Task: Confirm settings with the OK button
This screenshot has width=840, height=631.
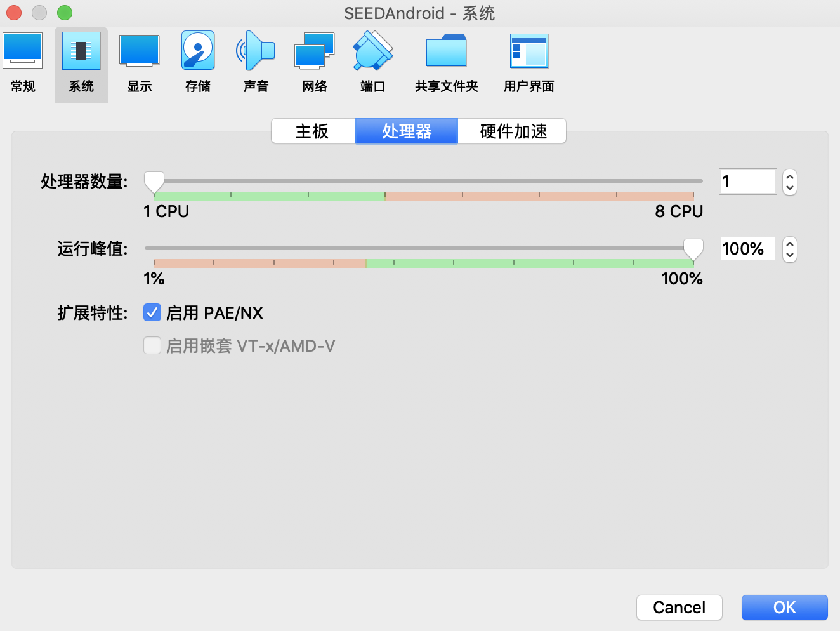Action: [x=785, y=608]
